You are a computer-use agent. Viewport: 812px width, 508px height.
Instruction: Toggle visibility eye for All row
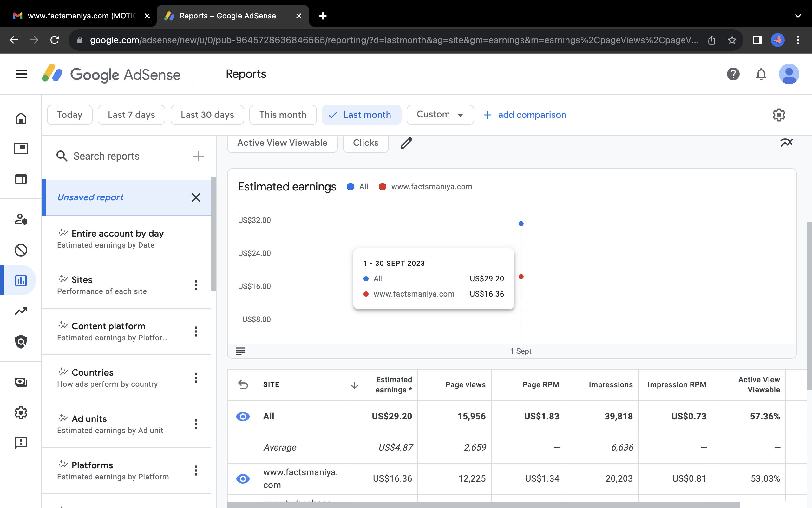pyautogui.click(x=243, y=417)
